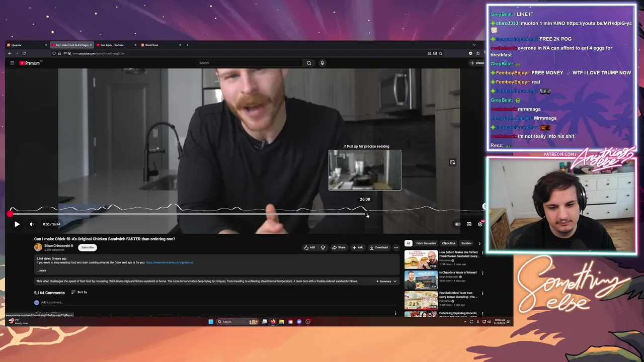Viewport: 644px width, 362px height.
Task: Open Ethan Chlebowski channel avatar
Action: (x=38, y=247)
